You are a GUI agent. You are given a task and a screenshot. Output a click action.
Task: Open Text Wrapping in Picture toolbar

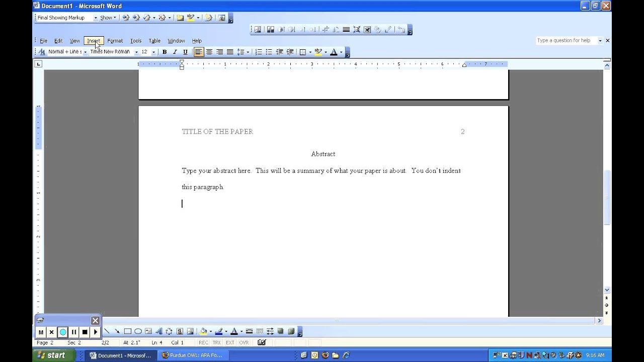[x=367, y=30]
